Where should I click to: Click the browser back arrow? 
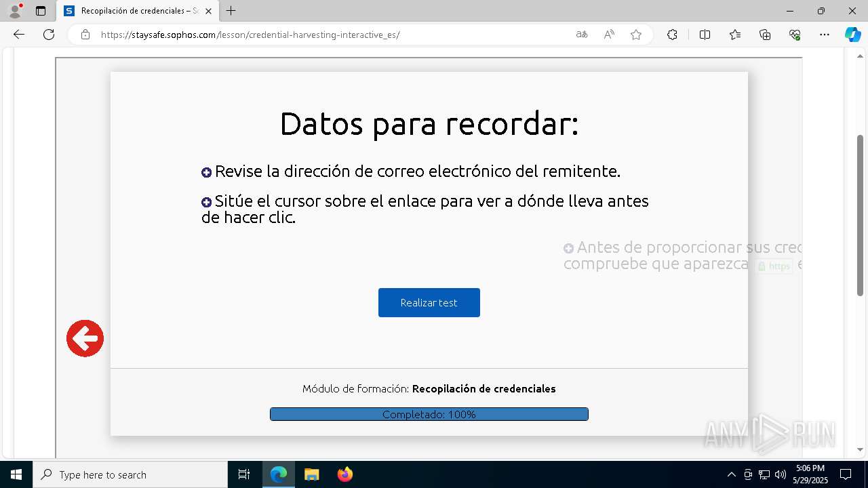19,35
